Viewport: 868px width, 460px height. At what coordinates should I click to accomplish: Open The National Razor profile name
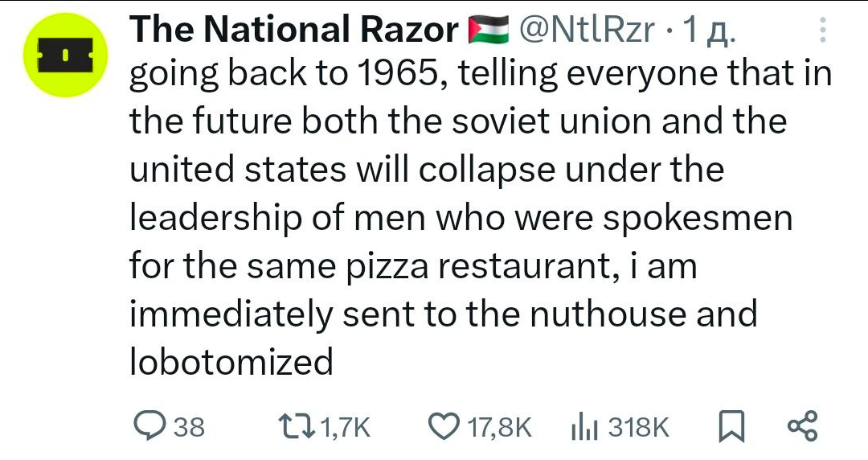click(x=293, y=31)
